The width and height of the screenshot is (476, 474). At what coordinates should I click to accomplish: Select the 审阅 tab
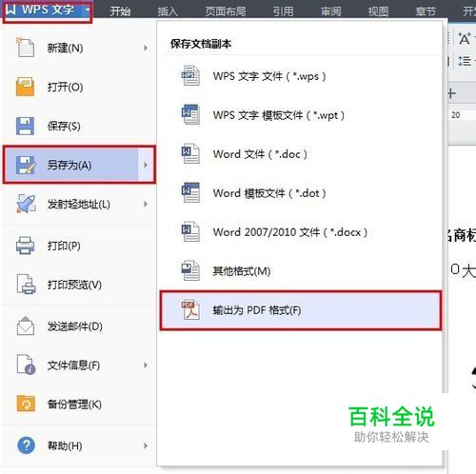click(330, 11)
